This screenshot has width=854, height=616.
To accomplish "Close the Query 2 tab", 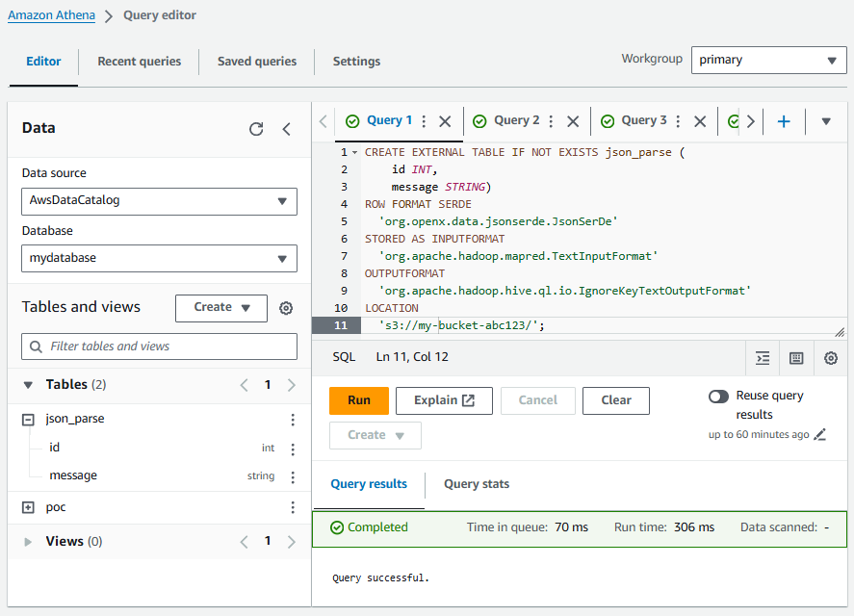I will pyautogui.click(x=573, y=121).
